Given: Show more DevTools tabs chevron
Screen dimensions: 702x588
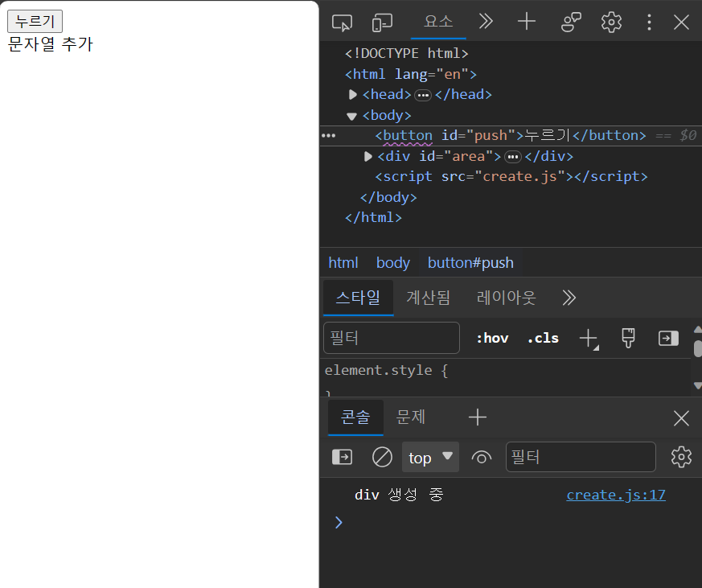Looking at the screenshot, I should 486,21.
